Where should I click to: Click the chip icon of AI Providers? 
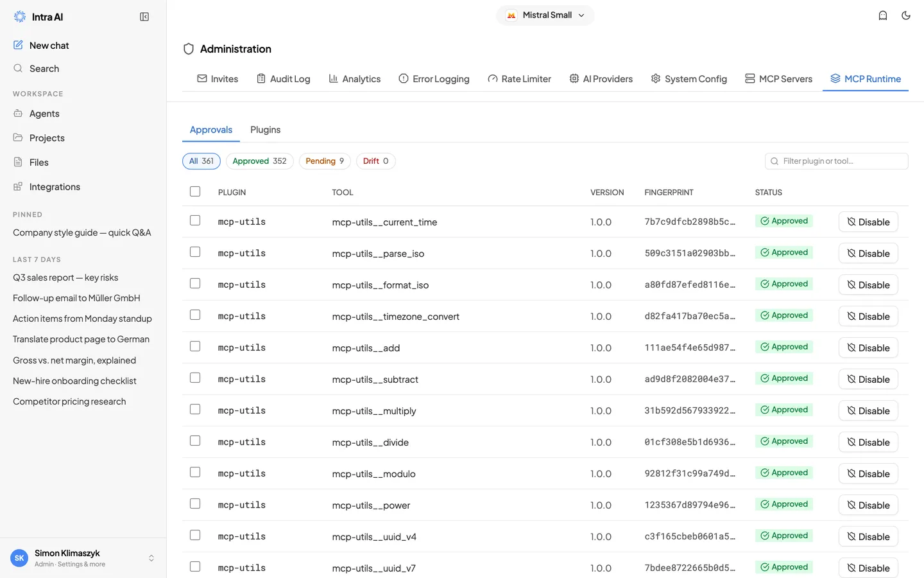tap(574, 78)
